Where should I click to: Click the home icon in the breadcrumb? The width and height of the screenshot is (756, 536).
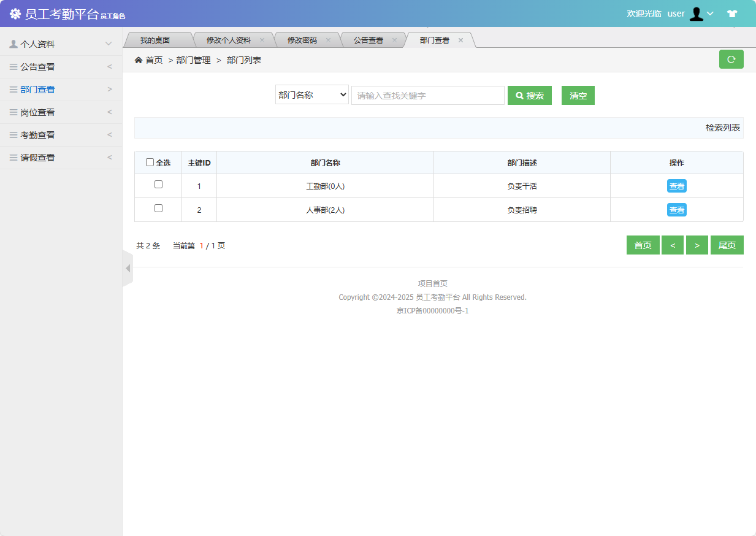point(138,60)
